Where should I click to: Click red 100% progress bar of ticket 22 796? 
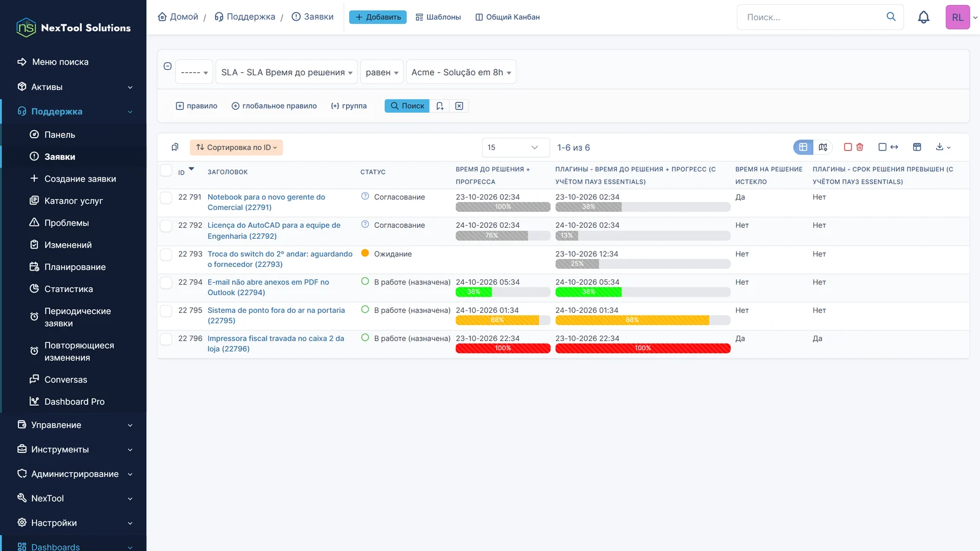click(x=503, y=348)
